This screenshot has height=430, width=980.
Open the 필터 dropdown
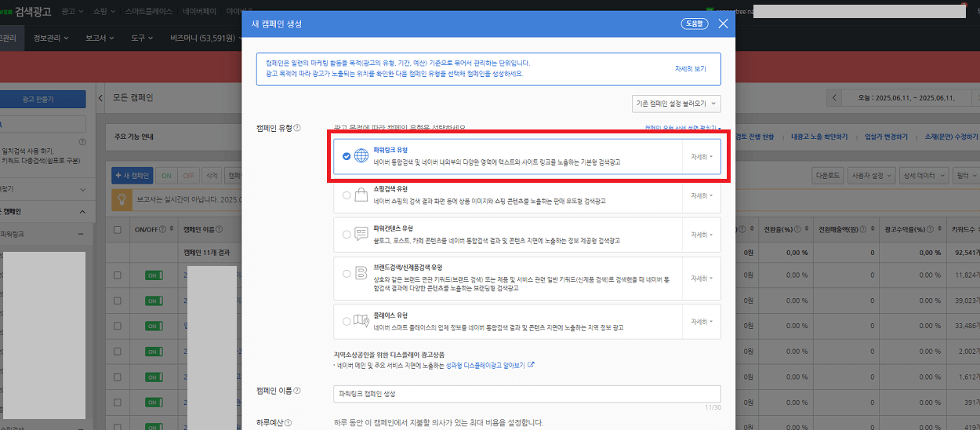(967, 176)
